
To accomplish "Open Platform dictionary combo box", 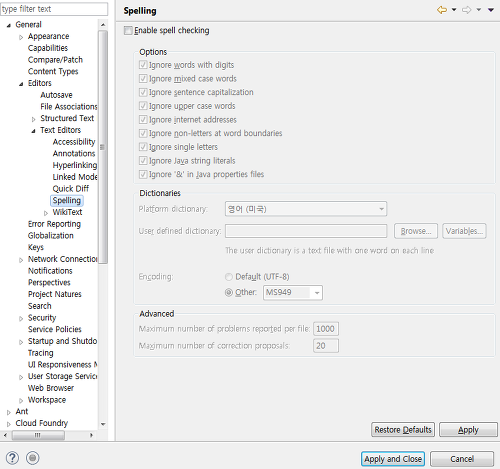I will point(306,209).
